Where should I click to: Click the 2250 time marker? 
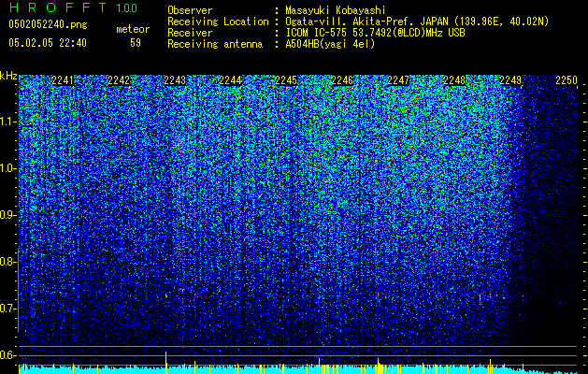[x=566, y=80]
